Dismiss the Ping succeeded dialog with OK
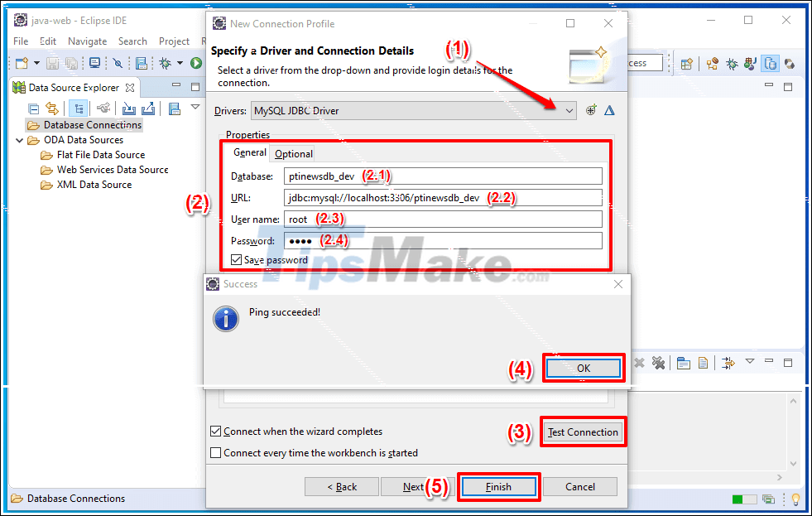 click(x=583, y=368)
